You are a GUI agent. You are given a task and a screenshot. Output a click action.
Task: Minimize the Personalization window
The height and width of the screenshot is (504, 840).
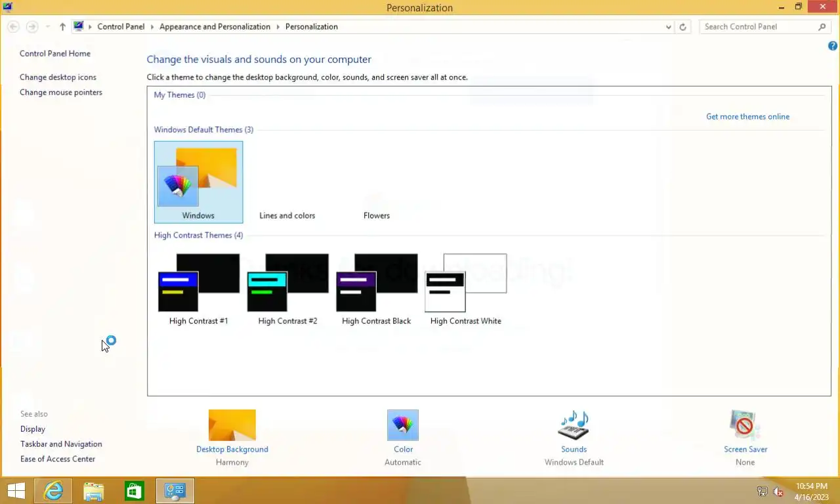tap(782, 7)
